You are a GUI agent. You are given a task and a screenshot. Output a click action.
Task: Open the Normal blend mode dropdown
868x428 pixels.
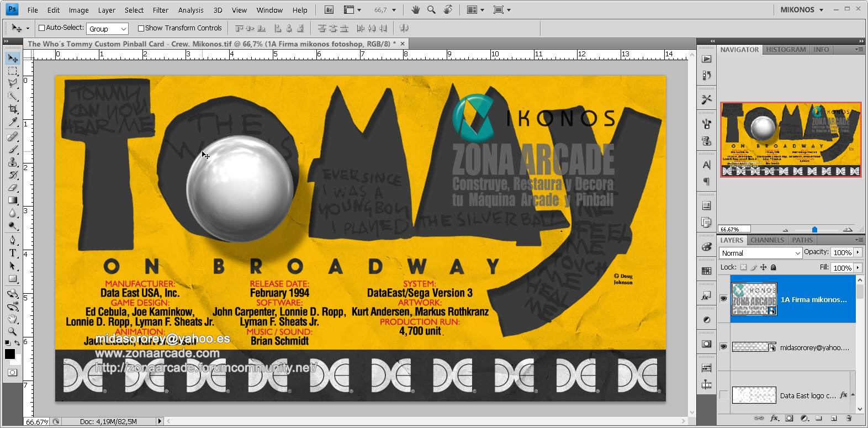tap(760, 253)
